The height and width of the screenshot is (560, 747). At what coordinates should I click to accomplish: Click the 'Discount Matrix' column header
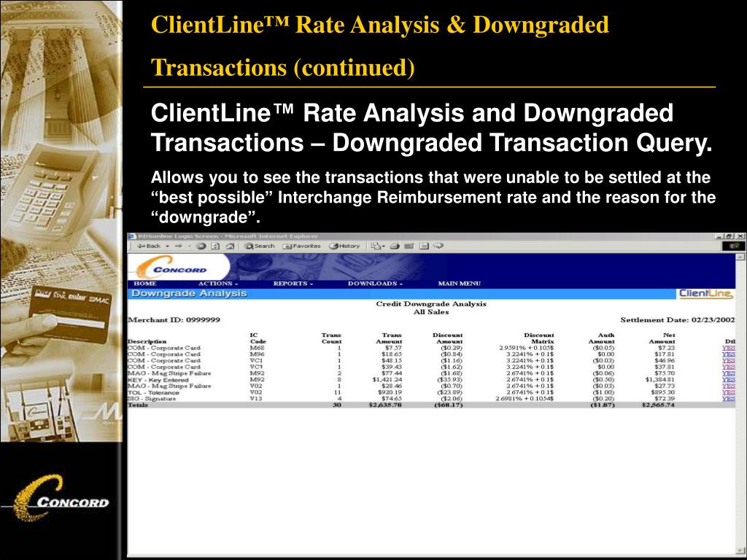click(x=539, y=338)
